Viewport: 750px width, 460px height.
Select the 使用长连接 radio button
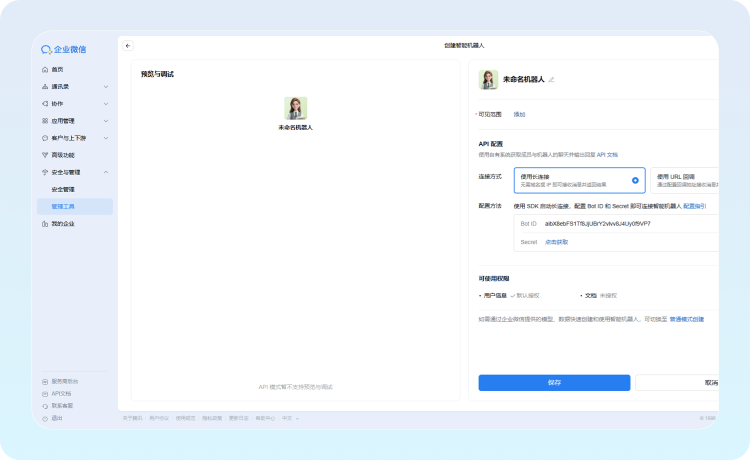click(635, 180)
